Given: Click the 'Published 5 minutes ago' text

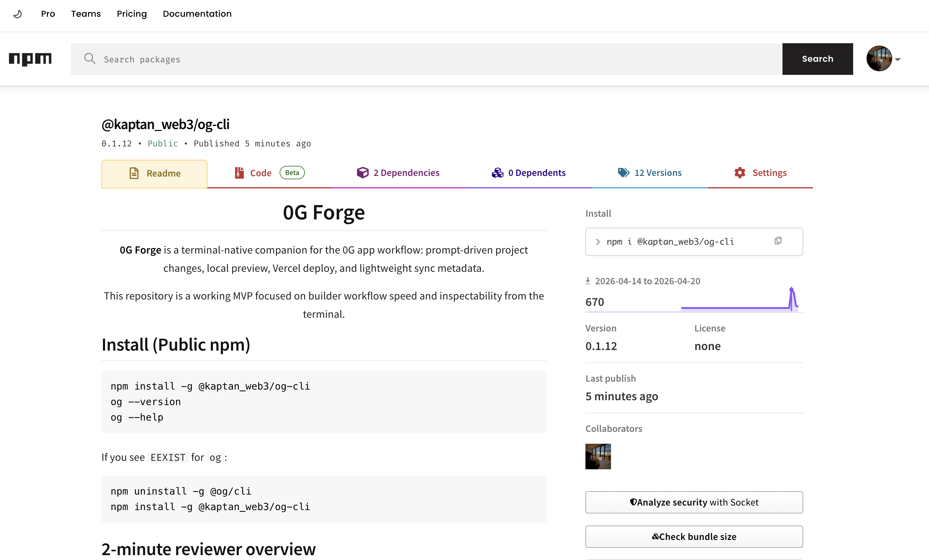Looking at the screenshot, I should point(252,144).
